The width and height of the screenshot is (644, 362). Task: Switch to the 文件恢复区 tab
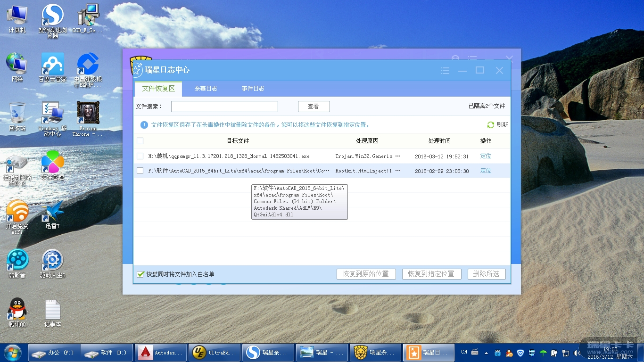[x=158, y=89]
